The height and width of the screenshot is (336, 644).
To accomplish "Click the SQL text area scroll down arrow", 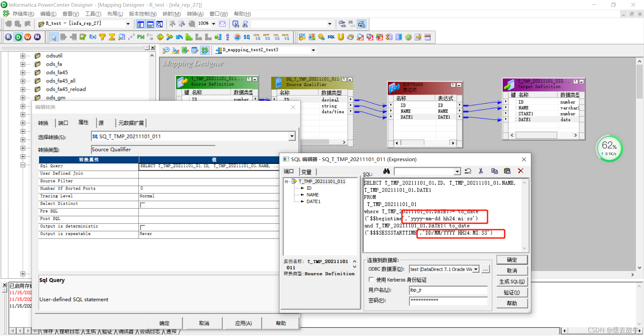I will pos(524,249).
